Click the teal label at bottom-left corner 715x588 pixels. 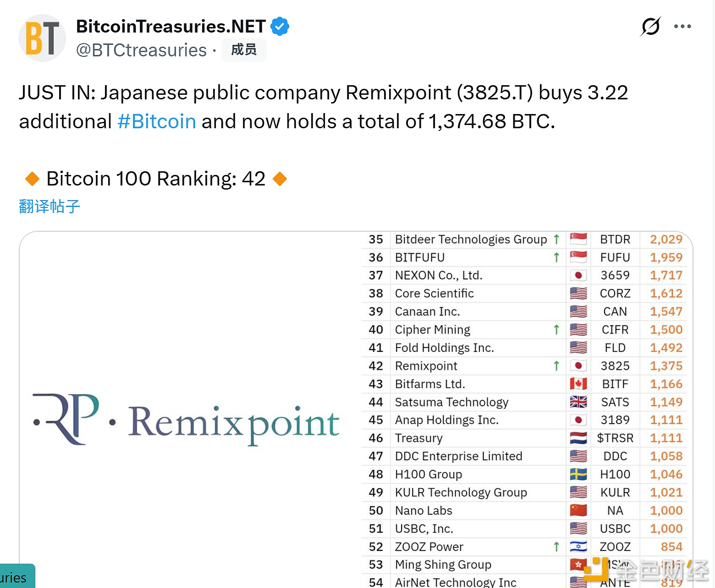(16, 577)
